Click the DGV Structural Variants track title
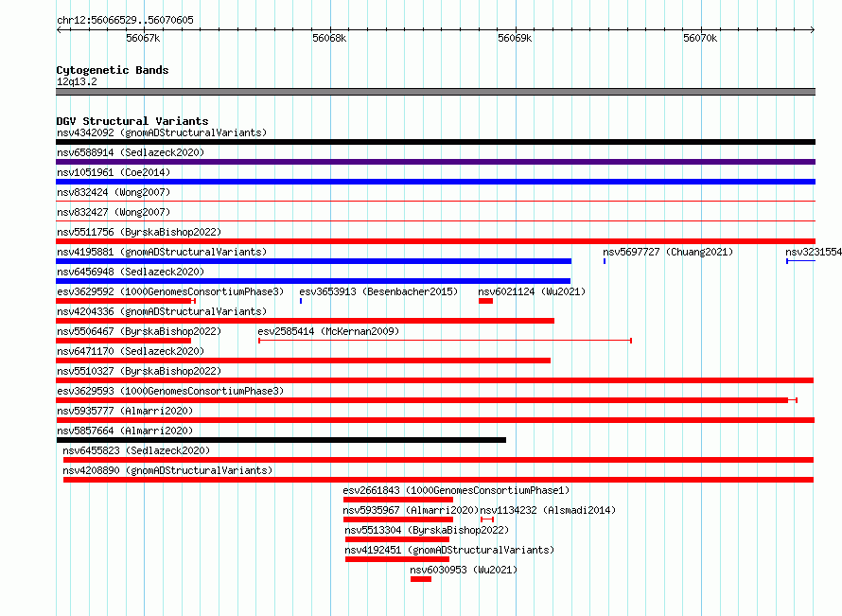This screenshot has width=842, height=616. point(132,121)
